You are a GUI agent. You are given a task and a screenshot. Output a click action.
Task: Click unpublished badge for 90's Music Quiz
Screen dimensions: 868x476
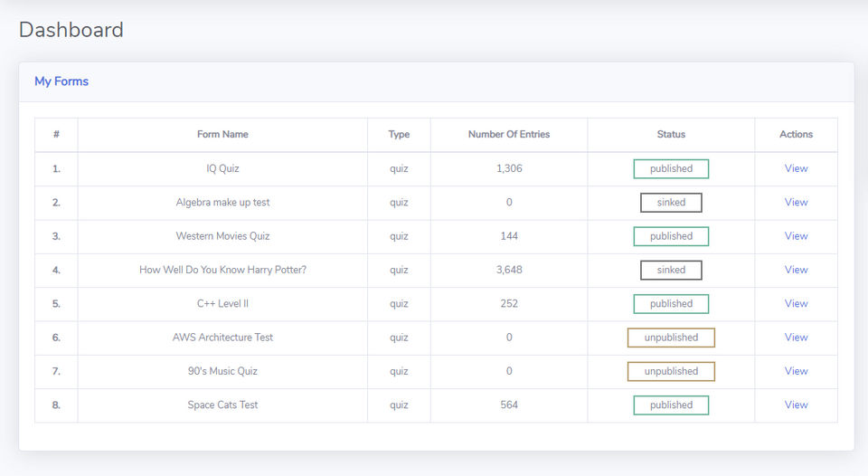[x=671, y=372]
